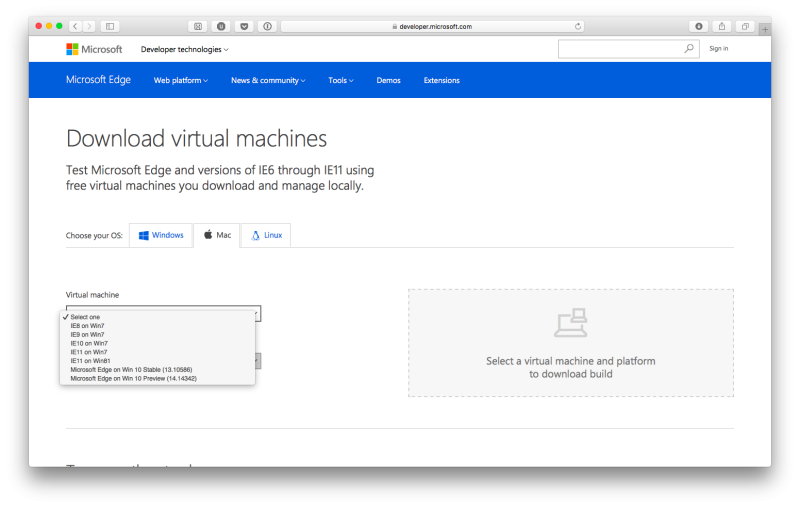Click the Sign in link
The width and height of the screenshot is (800, 508).
point(718,48)
